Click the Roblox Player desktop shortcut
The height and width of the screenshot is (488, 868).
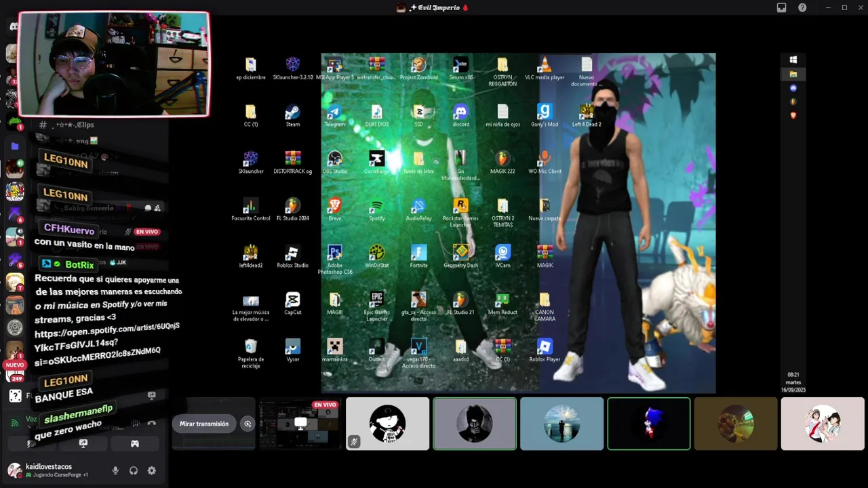(x=545, y=350)
